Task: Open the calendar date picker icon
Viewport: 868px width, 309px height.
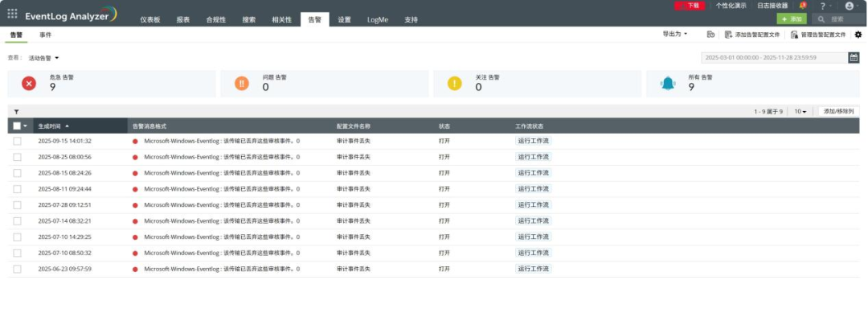Action: pos(854,58)
